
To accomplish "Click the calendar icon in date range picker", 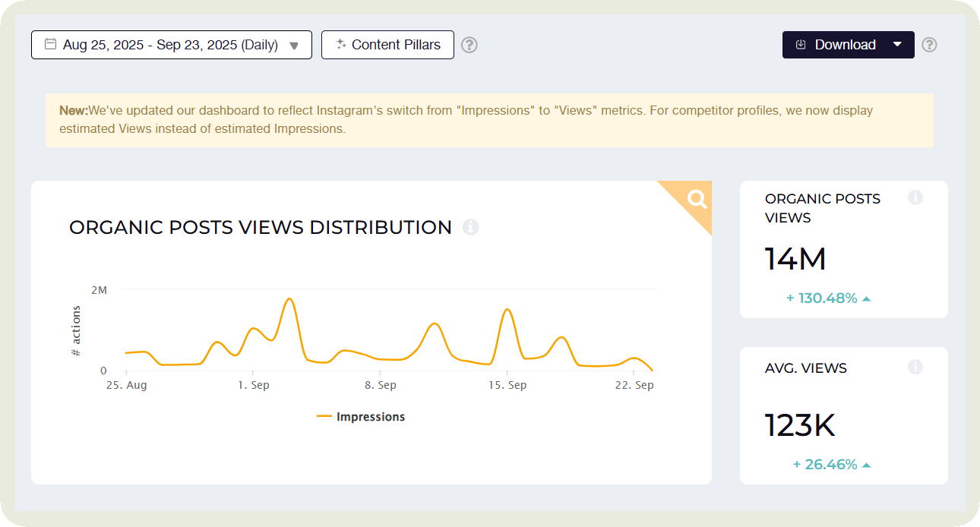I will tap(50, 44).
